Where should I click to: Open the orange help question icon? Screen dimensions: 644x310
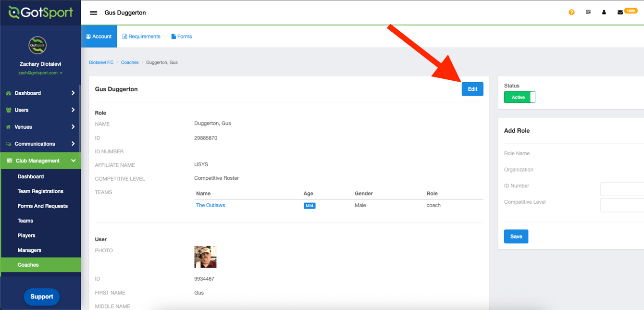click(571, 12)
